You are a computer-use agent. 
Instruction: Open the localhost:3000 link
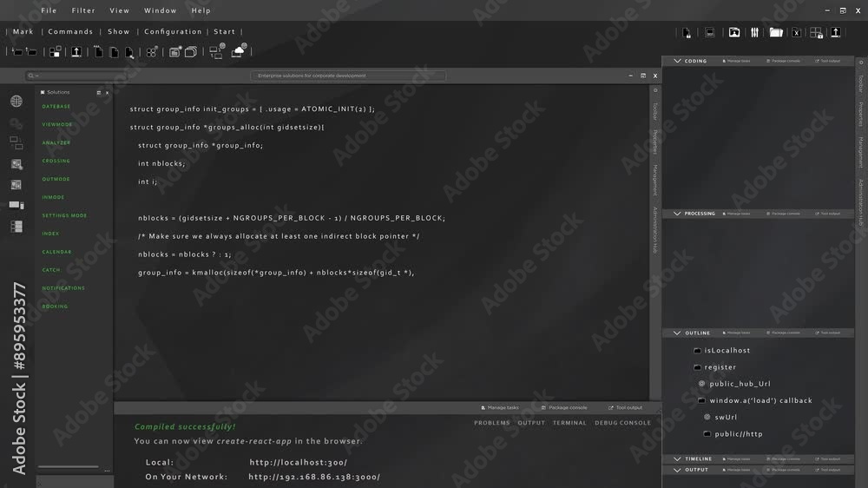(x=298, y=463)
